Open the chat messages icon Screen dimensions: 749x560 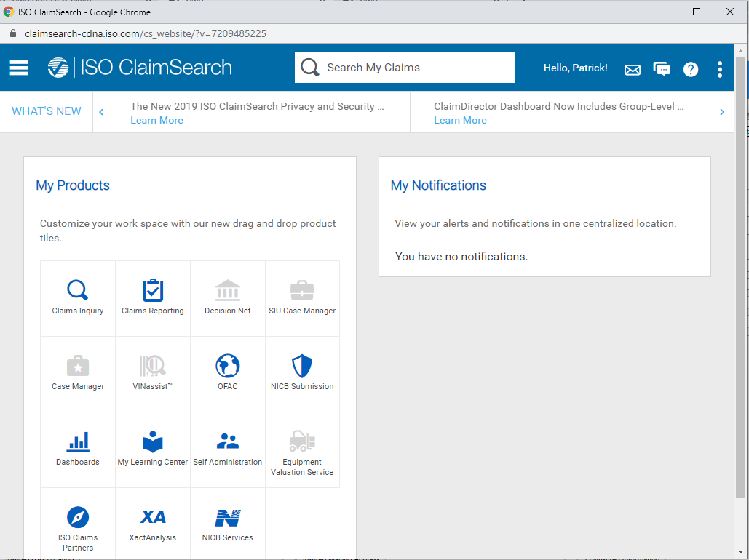[662, 70]
